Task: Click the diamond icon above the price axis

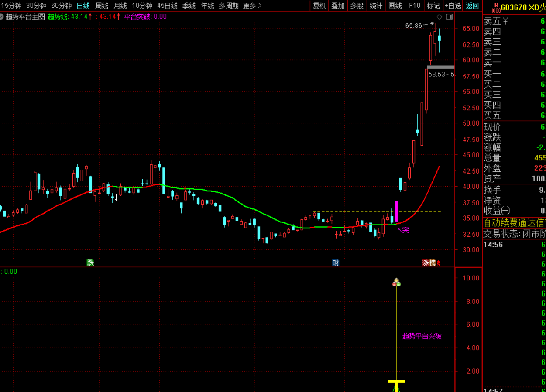Action: 440,17
